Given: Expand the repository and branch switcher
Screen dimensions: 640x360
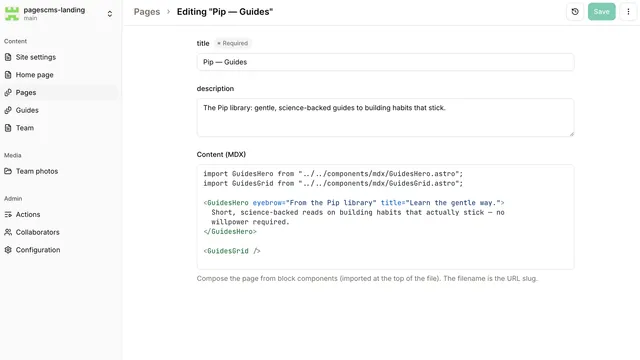Looking at the screenshot, I should [109, 14].
